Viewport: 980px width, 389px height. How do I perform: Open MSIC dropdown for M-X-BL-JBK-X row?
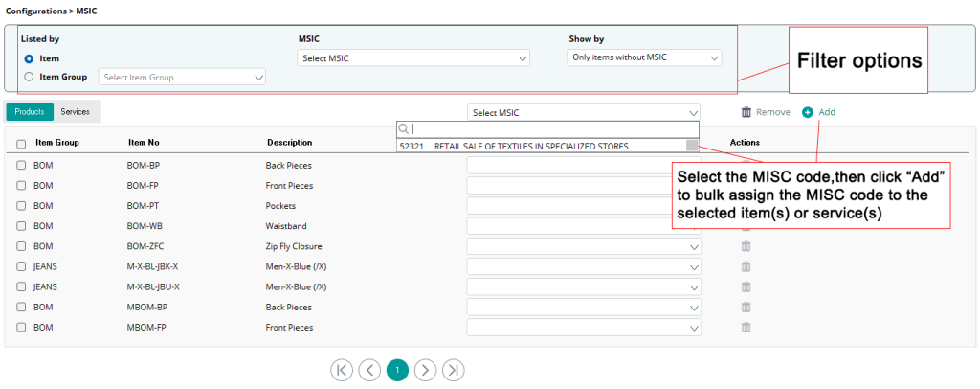pos(584,267)
